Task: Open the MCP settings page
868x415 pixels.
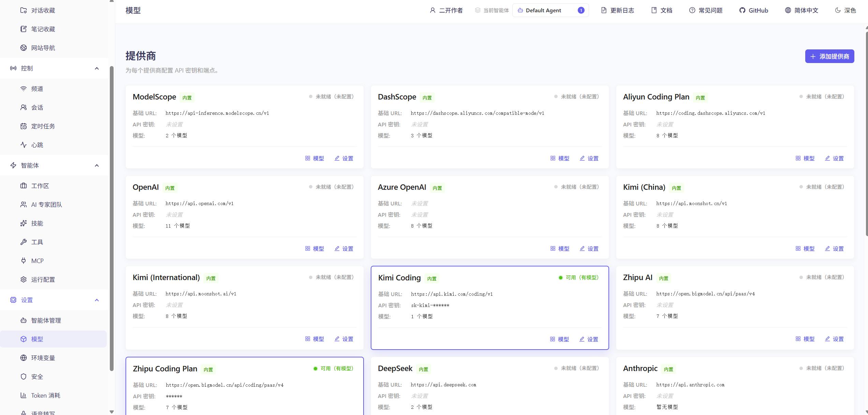Action: click(37, 261)
